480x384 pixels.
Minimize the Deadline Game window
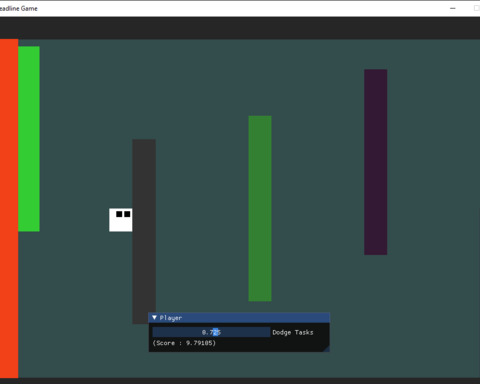(453, 8)
